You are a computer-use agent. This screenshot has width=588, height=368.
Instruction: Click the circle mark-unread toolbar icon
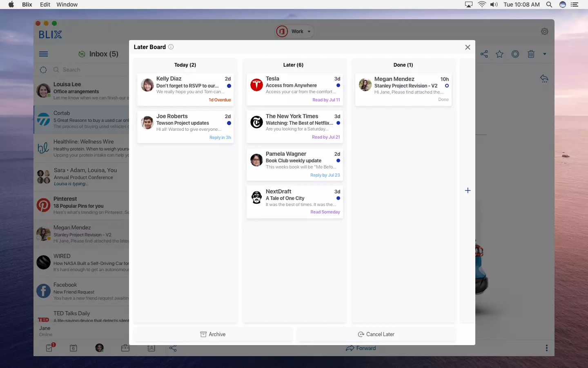[x=515, y=54]
